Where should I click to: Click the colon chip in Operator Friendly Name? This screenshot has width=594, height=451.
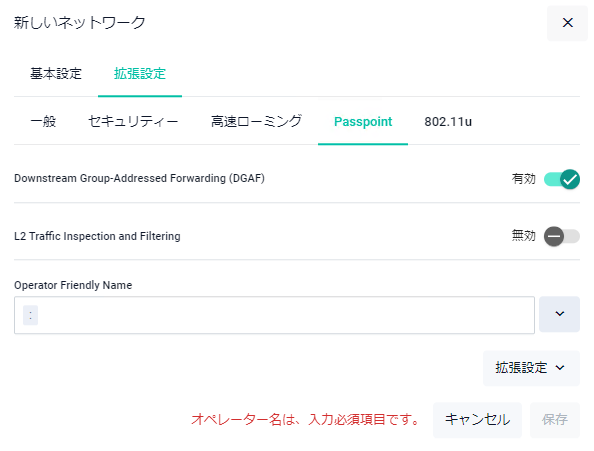[30, 315]
